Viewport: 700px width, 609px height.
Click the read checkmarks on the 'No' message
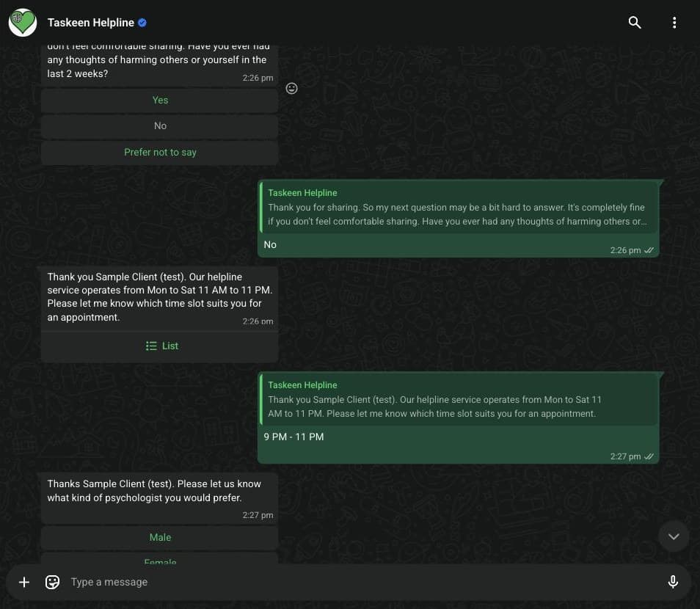(x=649, y=250)
